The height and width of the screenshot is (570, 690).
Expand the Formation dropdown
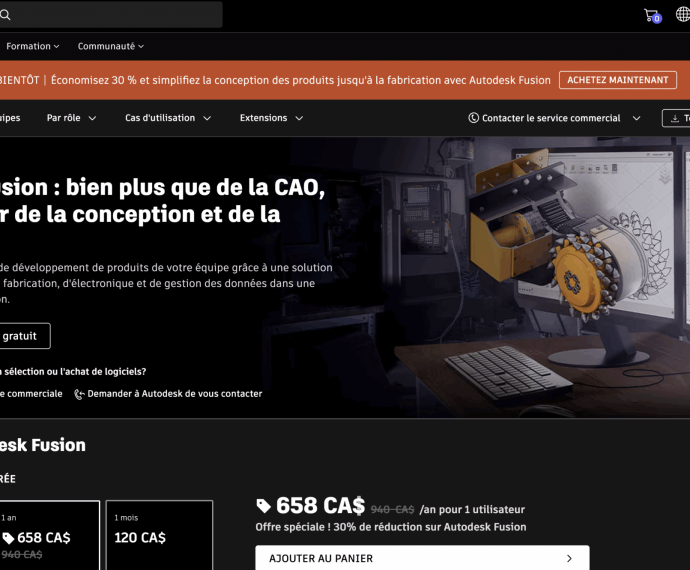pyautogui.click(x=33, y=46)
